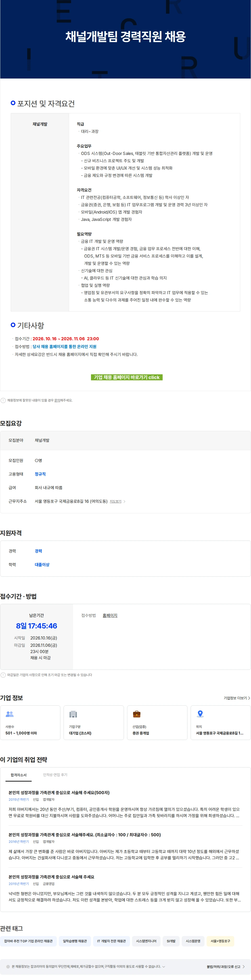Click the info icon beside 채용정보에 잘못된 내용
This screenshot has width=251, height=980.
pyautogui.click(x=3, y=400)
